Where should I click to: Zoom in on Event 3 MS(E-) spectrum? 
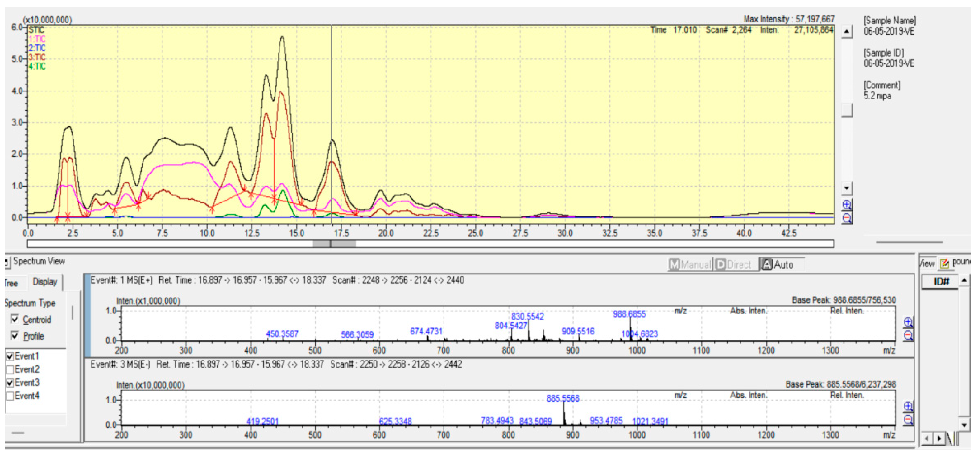click(x=908, y=406)
